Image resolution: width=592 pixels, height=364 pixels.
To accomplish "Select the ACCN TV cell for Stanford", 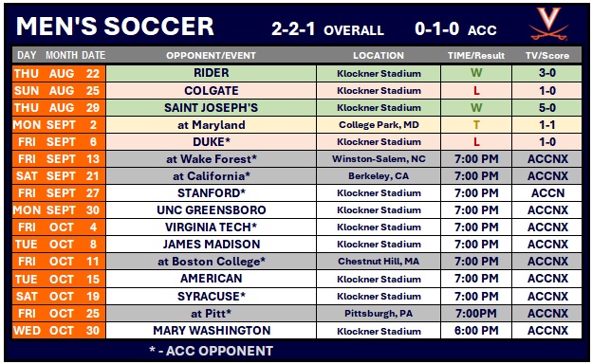I will (x=547, y=193).
